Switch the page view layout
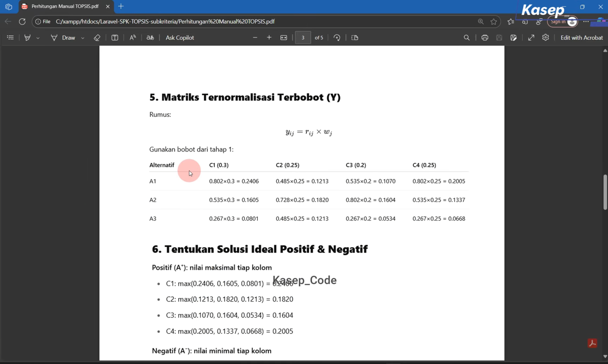The image size is (608, 364). pos(355,38)
